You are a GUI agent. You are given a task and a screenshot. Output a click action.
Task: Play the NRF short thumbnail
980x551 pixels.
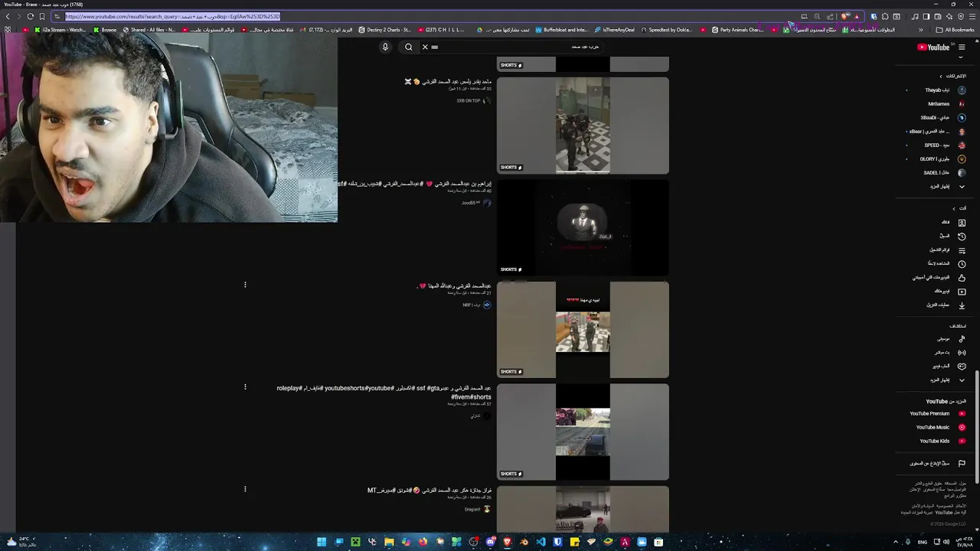583,330
